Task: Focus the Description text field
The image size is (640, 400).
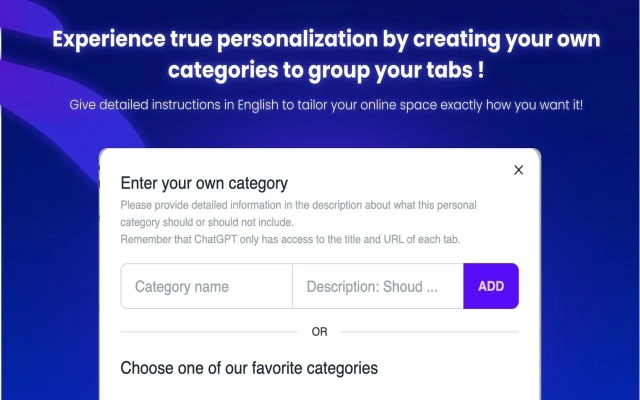Action: [x=378, y=286]
